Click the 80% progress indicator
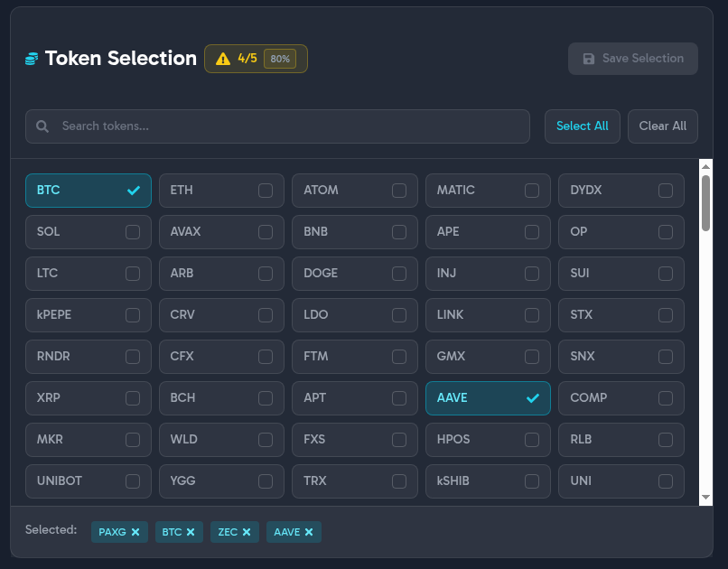The height and width of the screenshot is (569, 728). 281,58
